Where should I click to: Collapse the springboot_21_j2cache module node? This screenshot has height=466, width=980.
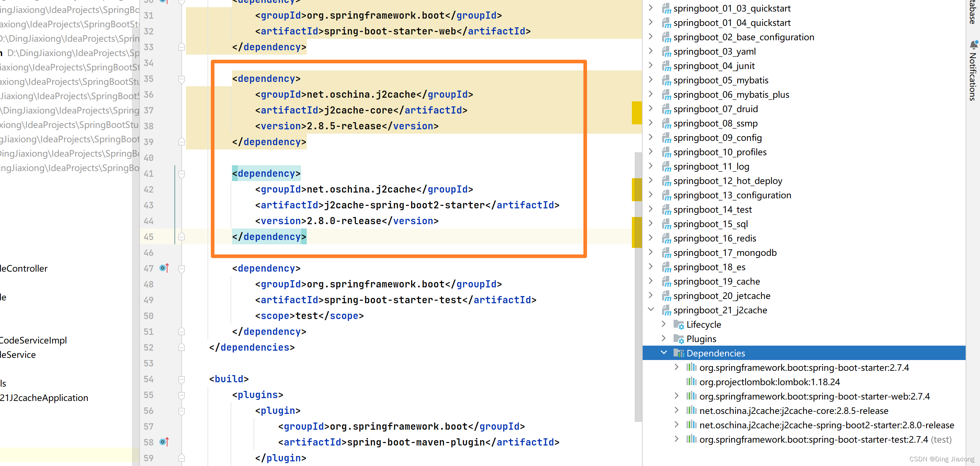point(651,310)
